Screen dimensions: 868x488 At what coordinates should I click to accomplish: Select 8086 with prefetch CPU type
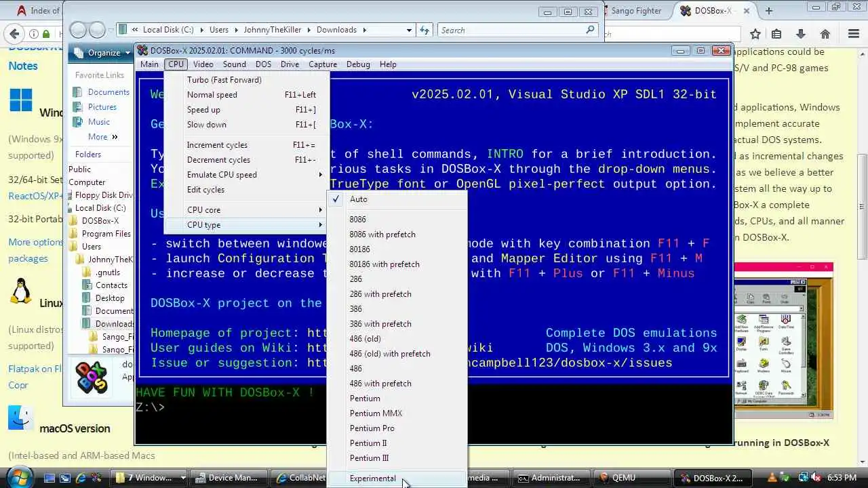coord(397,235)
